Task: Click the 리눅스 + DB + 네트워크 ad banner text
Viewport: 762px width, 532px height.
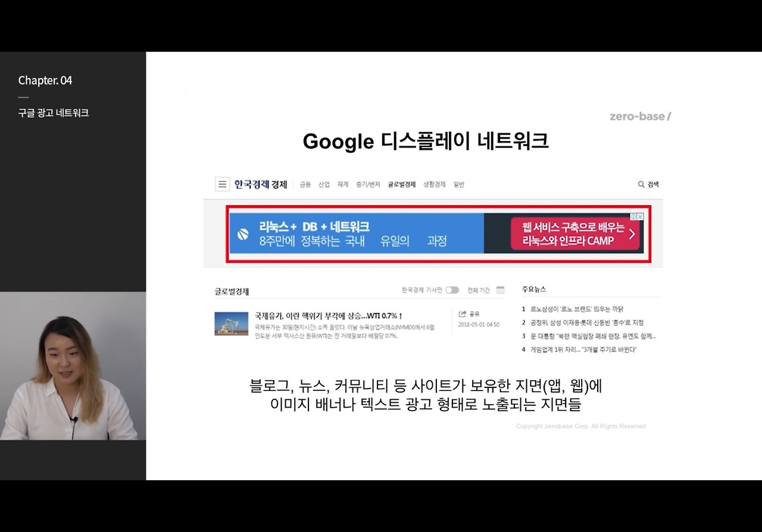Action: click(x=314, y=227)
